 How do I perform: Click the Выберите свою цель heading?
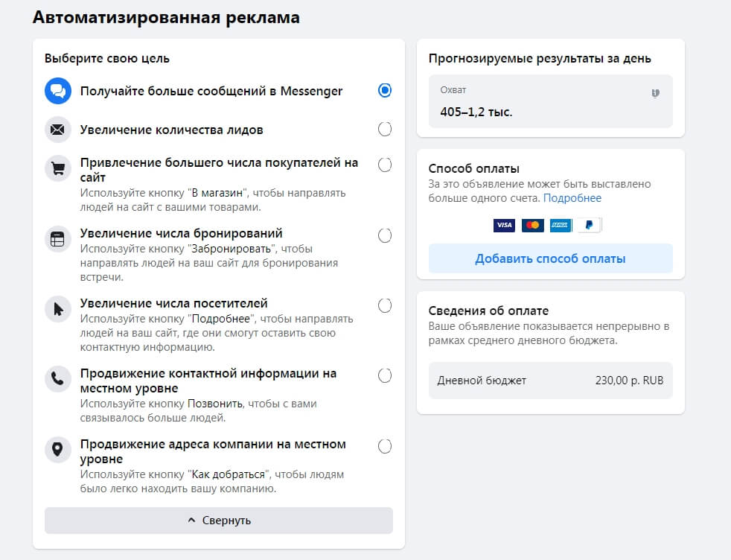coord(106,59)
